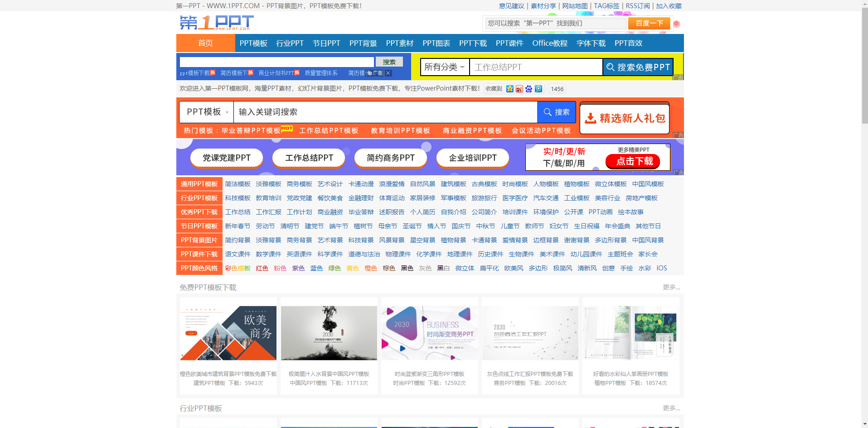Click the RSS订阅 link
Image resolution: width=868 pixels, height=428 pixels.
(638, 6)
